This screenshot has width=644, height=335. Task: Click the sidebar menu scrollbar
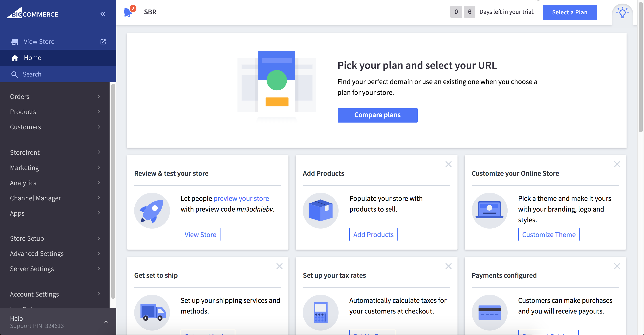(113, 191)
